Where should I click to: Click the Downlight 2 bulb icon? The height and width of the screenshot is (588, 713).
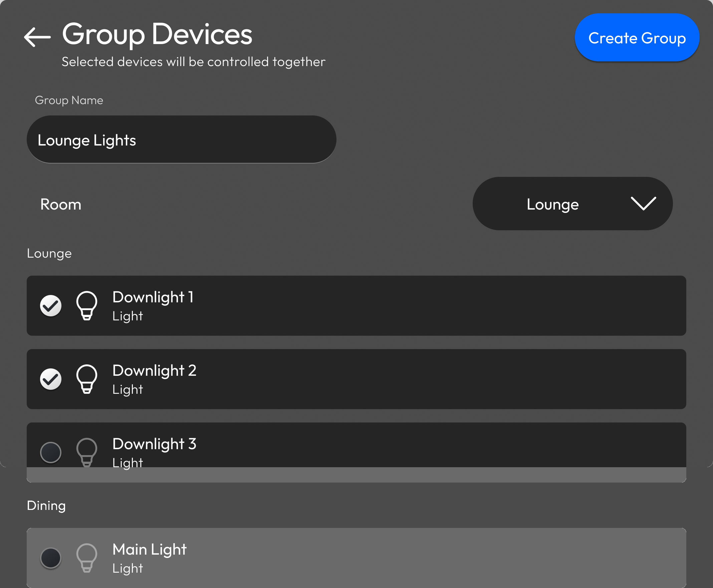(x=87, y=379)
